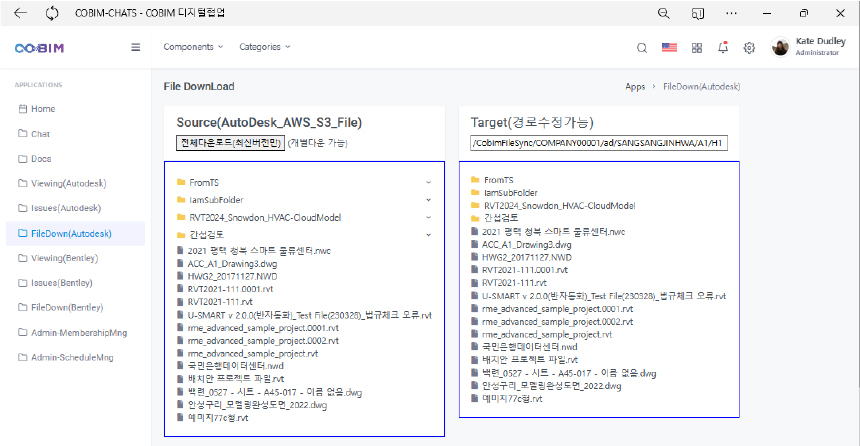
Task: Select FromTS folder in Target list
Action: tap(499, 180)
